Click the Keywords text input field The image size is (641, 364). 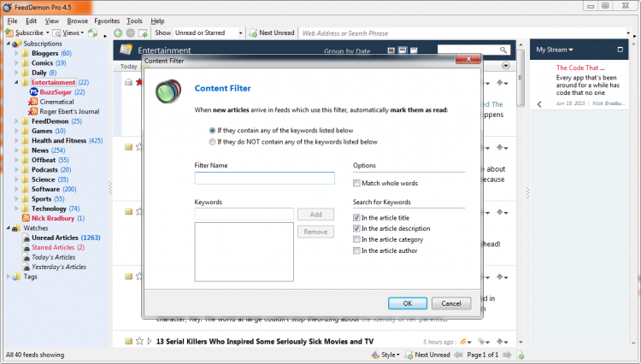[244, 214]
